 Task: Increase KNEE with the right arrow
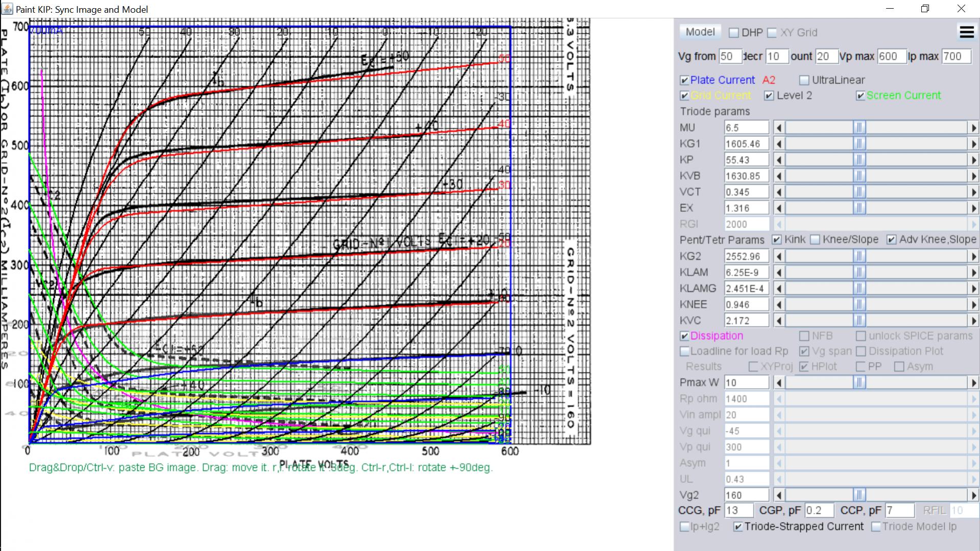(x=973, y=305)
